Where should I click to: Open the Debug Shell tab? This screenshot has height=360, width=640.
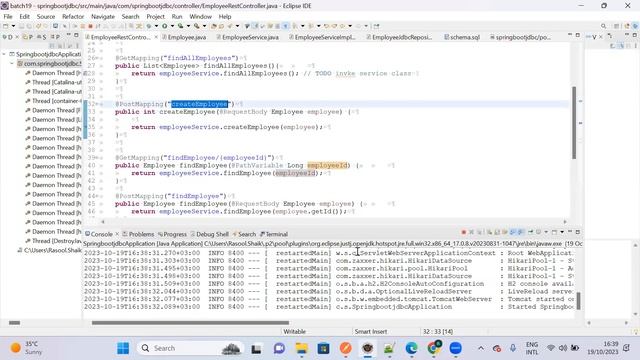[x=209, y=234]
